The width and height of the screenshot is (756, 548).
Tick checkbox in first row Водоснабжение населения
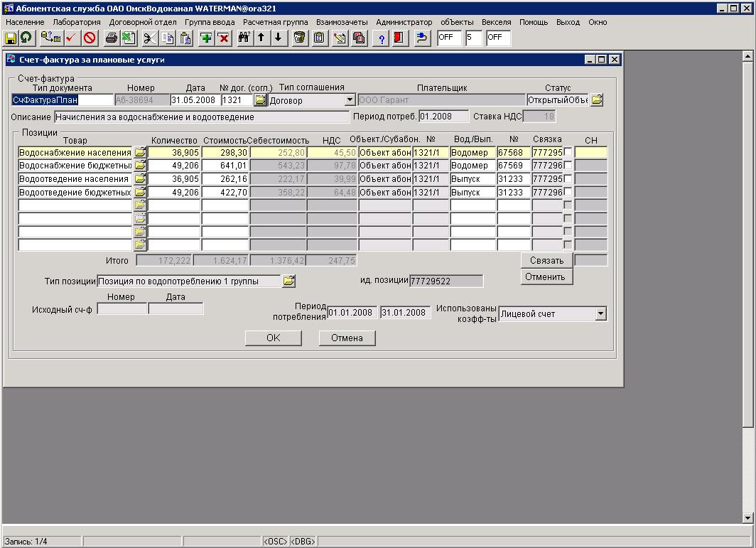tap(568, 152)
